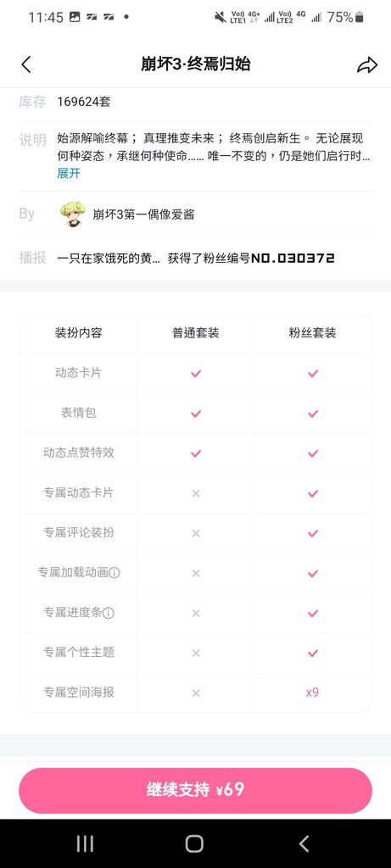Tap info icon beside 专属进度条
The height and width of the screenshot is (868, 391).
pos(109,613)
